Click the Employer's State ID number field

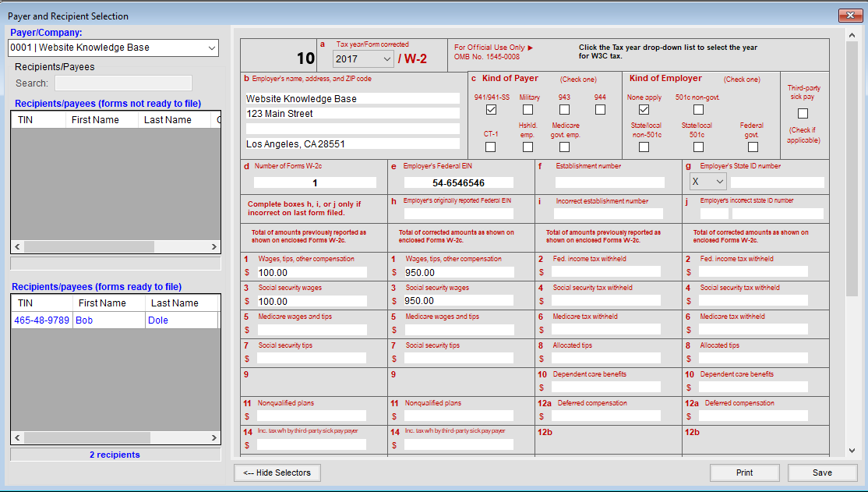click(x=777, y=182)
